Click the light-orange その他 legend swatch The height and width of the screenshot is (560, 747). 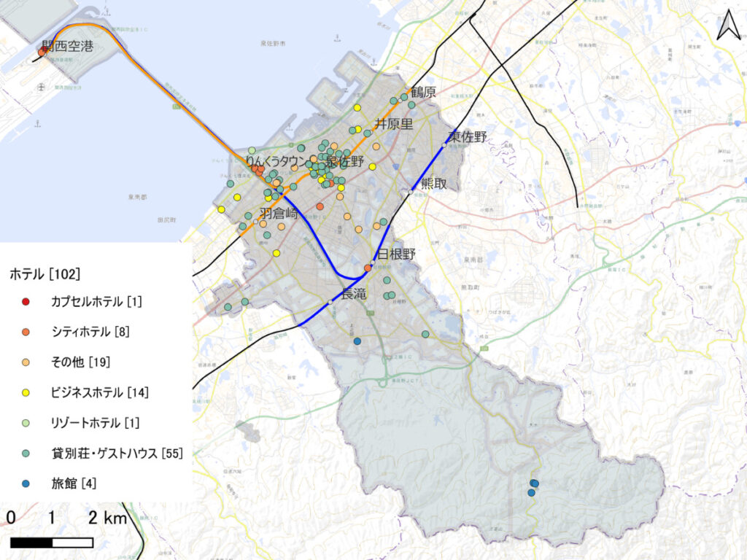(26, 362)
